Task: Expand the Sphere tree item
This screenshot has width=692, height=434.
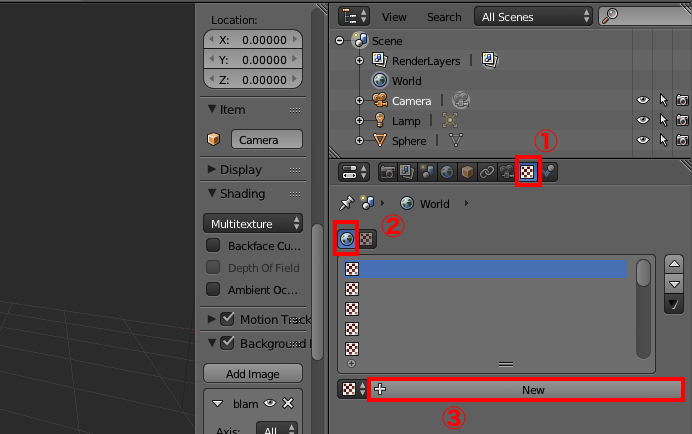Action: pos(359,141)
